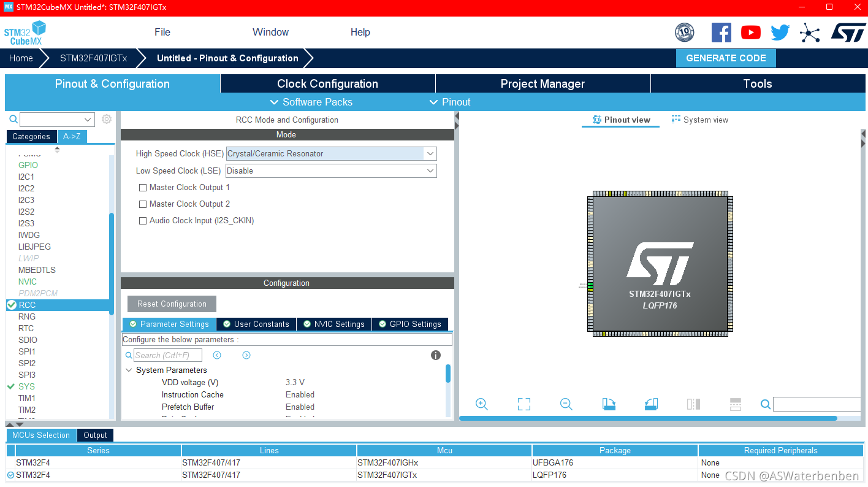This screenshot has height=487, width=868.
Task: Open the Window menu
Action: (270, 33)
